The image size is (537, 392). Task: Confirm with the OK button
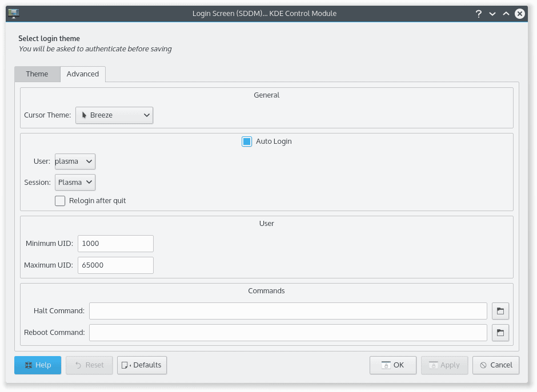393,365
